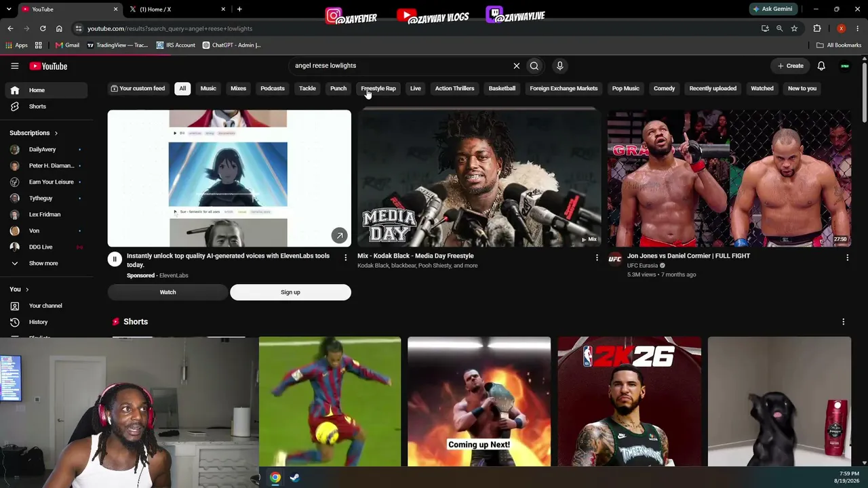Open the DDG Live subscription
This screenshot has width=868, height=488.
click(46, 247)
